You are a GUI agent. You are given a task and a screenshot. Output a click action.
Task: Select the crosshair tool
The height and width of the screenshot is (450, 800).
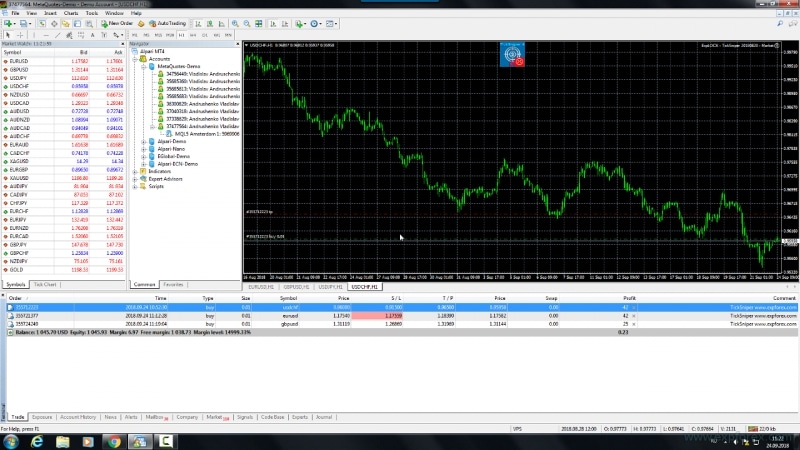tap(19, 33)
